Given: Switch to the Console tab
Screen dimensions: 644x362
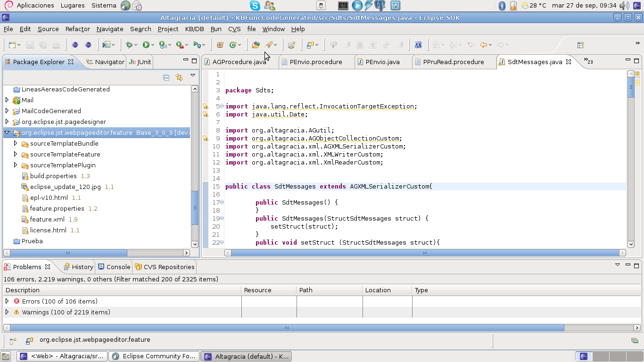Looking at the screenshot, I should click(114, 267).
